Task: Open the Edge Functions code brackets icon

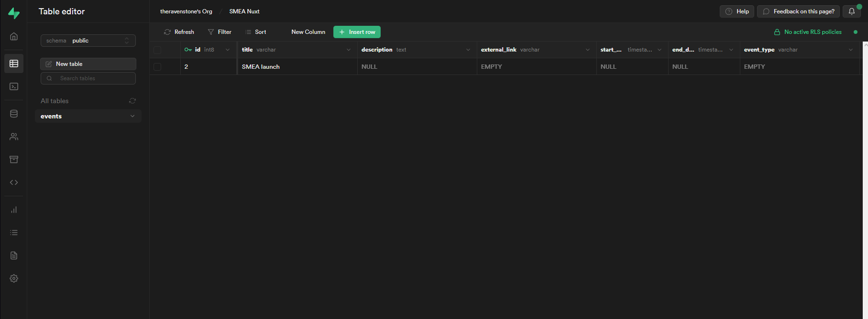Action: click(14, 182)
